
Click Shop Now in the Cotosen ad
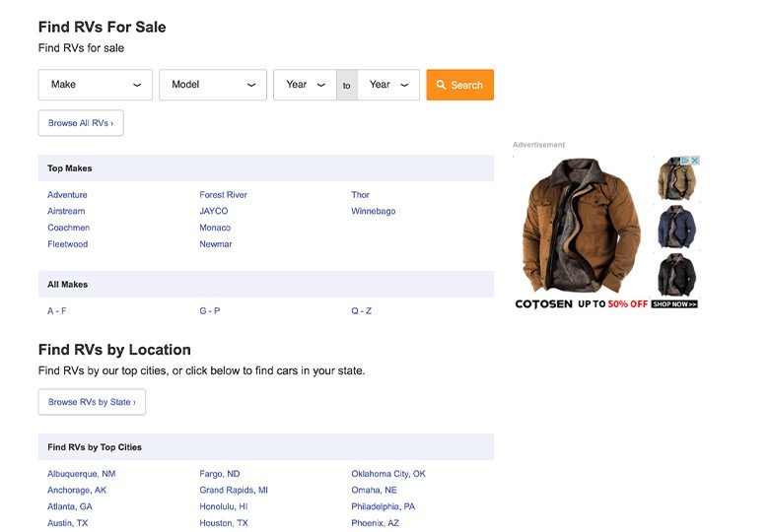(x=674, y=304)
